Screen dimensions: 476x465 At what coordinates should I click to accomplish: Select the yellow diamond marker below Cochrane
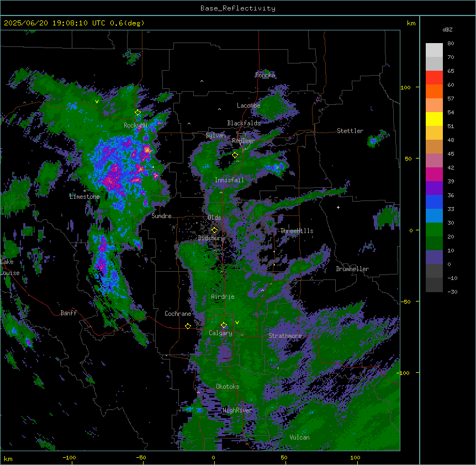coord(188,326)
